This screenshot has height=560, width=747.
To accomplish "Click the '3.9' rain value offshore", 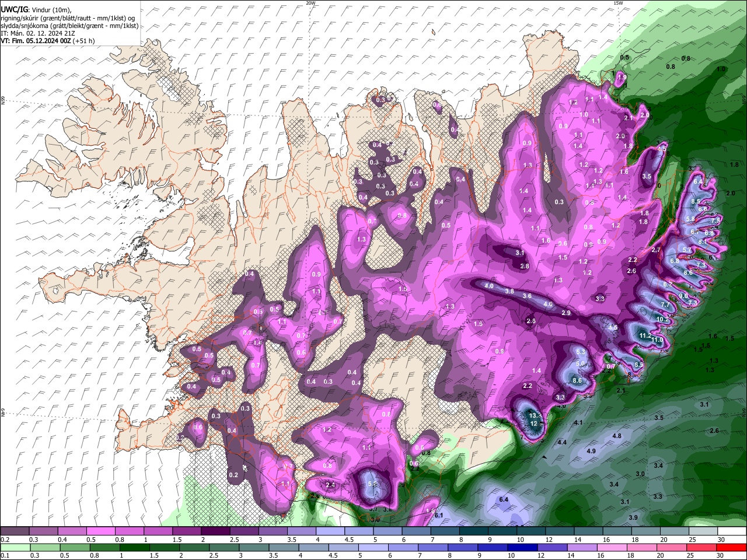I will (633, 518).
